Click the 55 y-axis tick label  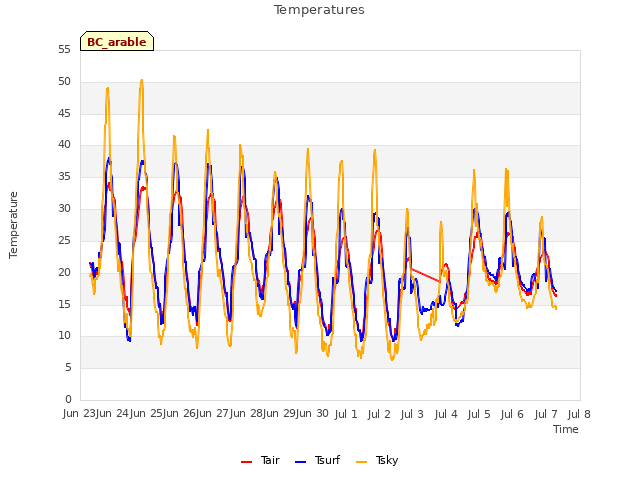tap(64, 50)
